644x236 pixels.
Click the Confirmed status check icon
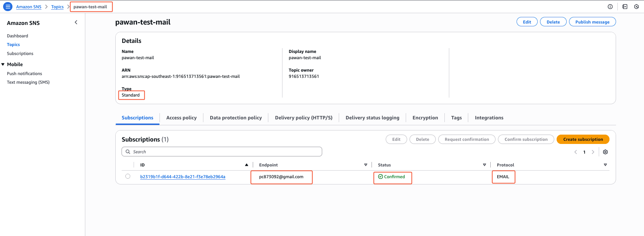[x=381, y=176]
